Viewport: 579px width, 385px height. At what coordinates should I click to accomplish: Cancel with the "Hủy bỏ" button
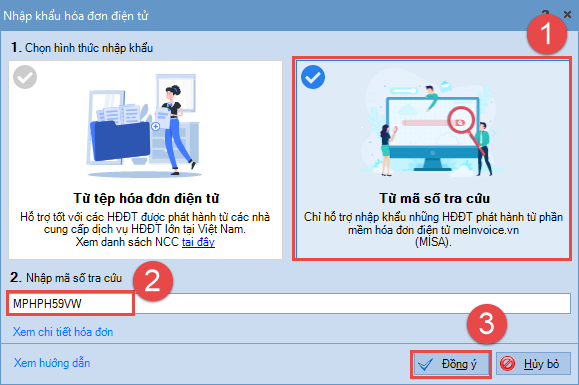[x=533, y=364]
